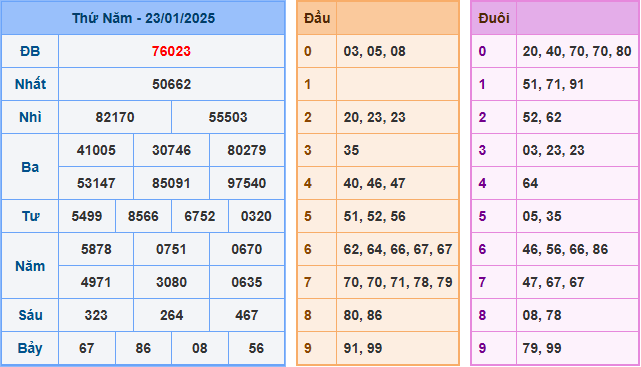The image size is (641, 367).
Task: Select the Nhì prize number 82170
Action: (x=115, y=118)
